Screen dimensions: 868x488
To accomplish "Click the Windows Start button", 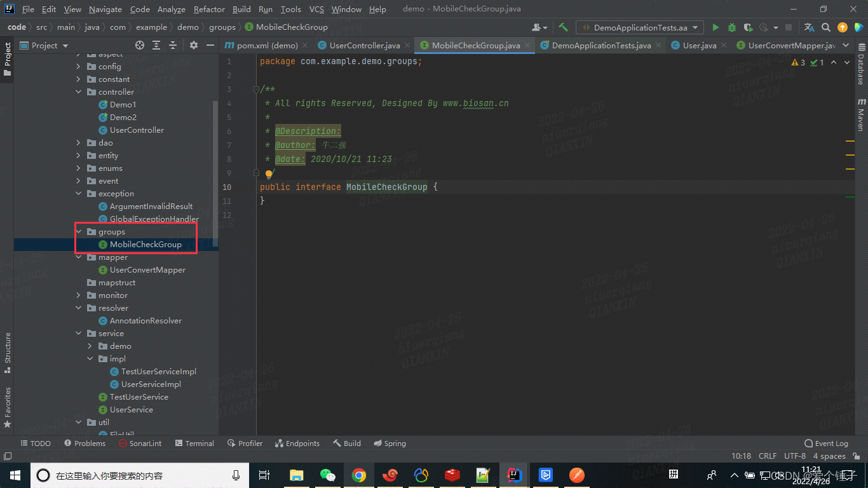I will pyautogui.click(x=15, y=475).
